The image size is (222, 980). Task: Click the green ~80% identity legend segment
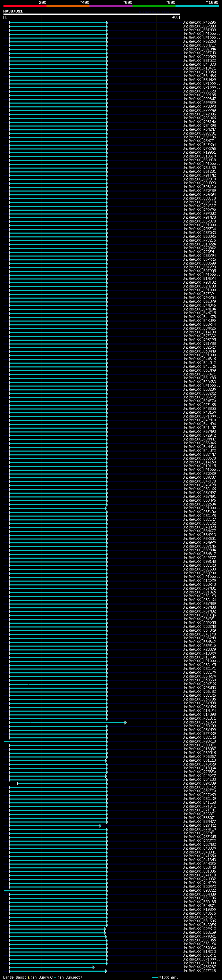tap(154, 6)
